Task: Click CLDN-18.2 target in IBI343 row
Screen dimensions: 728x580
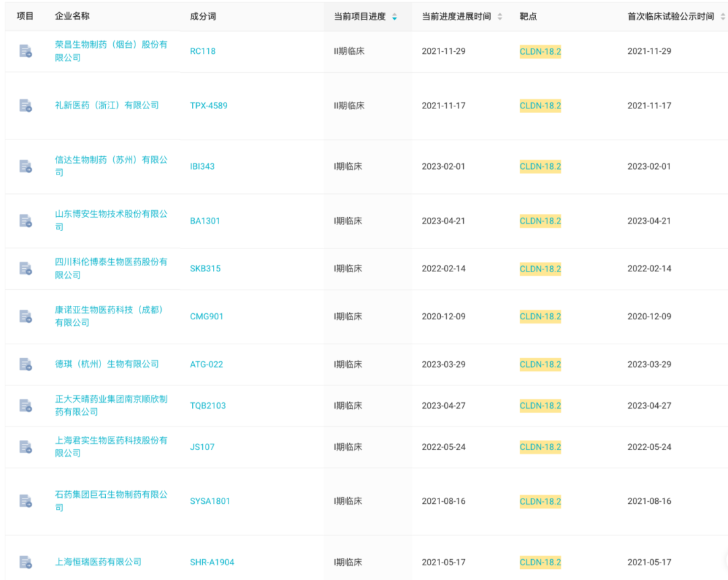Action: pyautogui.click(x=540, y=166)
